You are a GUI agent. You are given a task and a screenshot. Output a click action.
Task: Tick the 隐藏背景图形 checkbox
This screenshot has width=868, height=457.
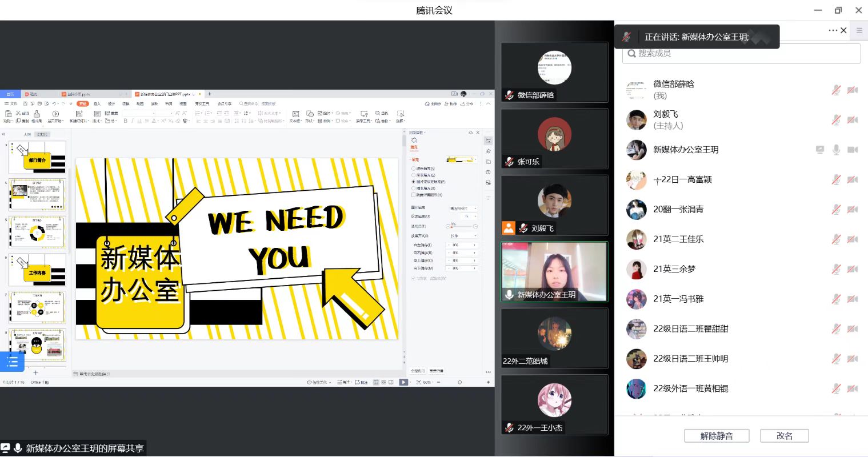click(x=414, y=195)
